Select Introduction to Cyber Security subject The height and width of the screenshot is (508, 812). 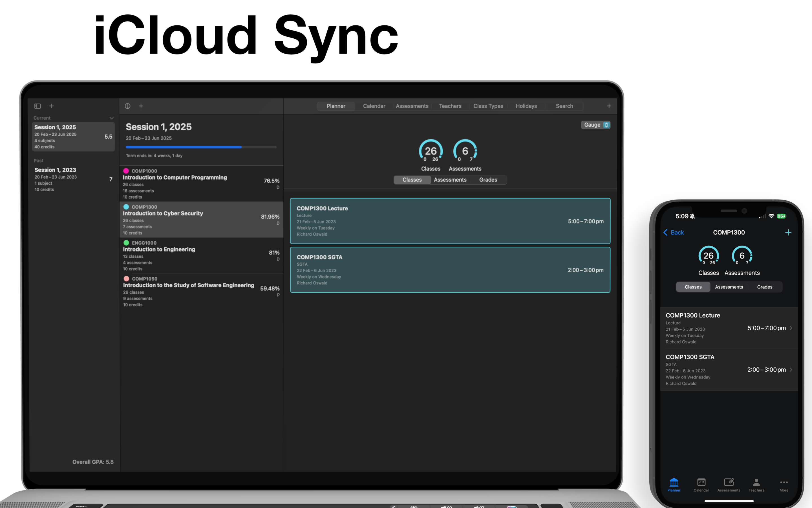tap(201, 220)
